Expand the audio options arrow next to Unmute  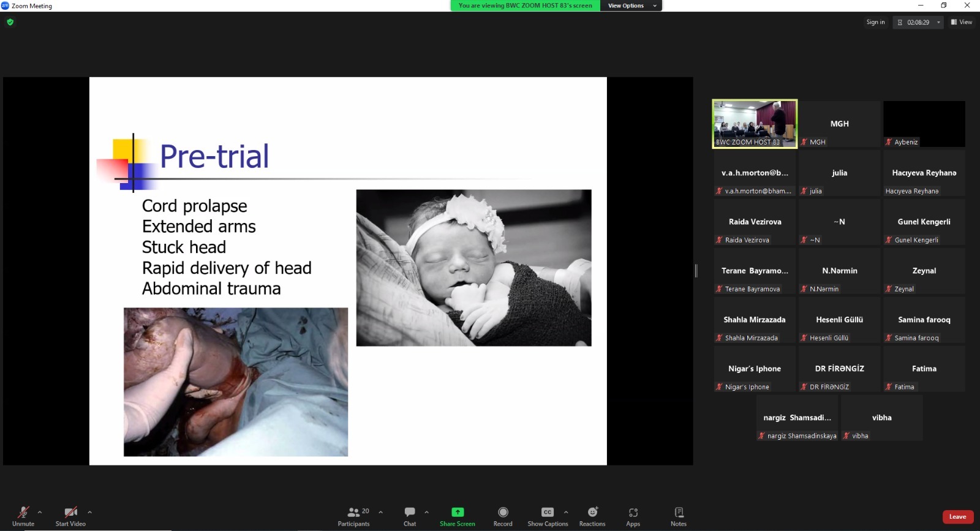point(40,512)
